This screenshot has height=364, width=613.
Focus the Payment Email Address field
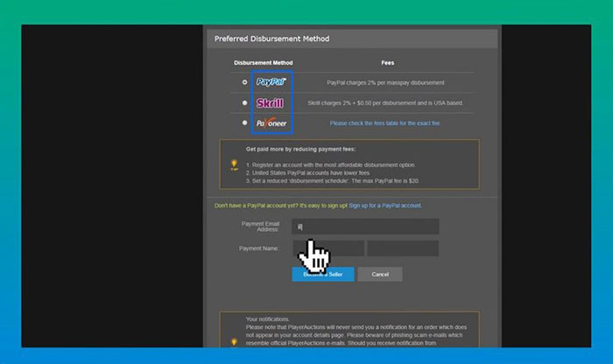[x=365, y=227]
